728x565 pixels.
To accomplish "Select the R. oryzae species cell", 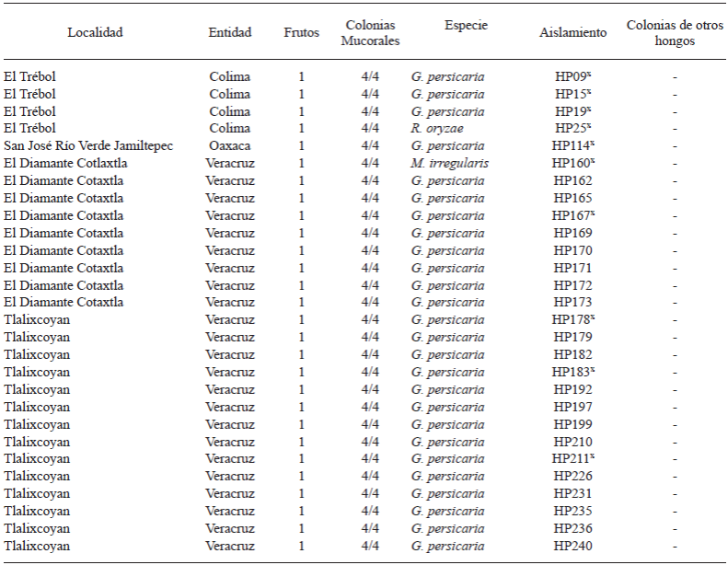I will click(437, 129).
